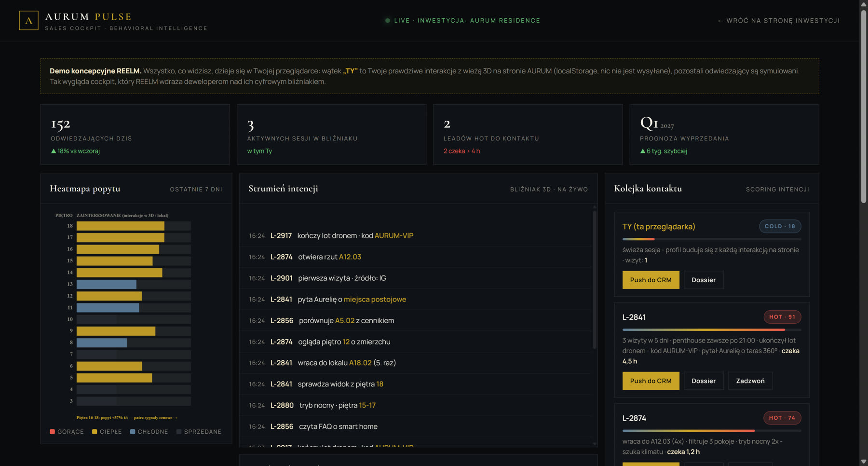Screen dimensions: 868x466
Task: Click the "Leadów hot do kontaktu" stat card
Action: click(x=528, y=135)
